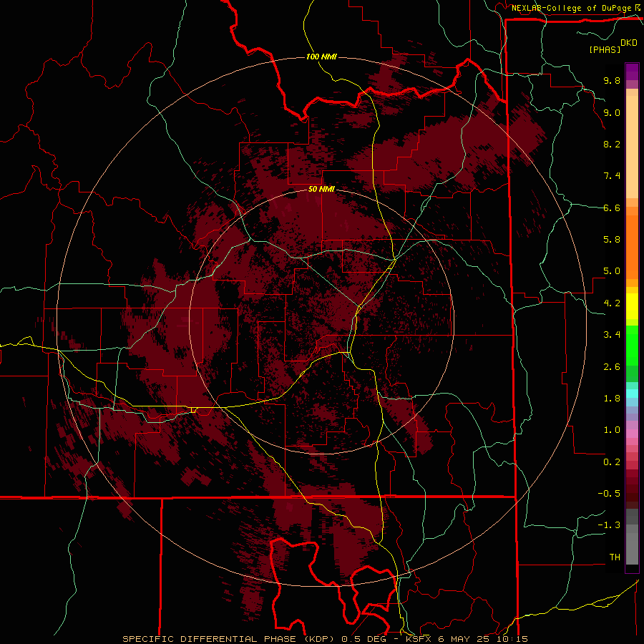Click the 0.2 value on the color scale

click(612, 462)
